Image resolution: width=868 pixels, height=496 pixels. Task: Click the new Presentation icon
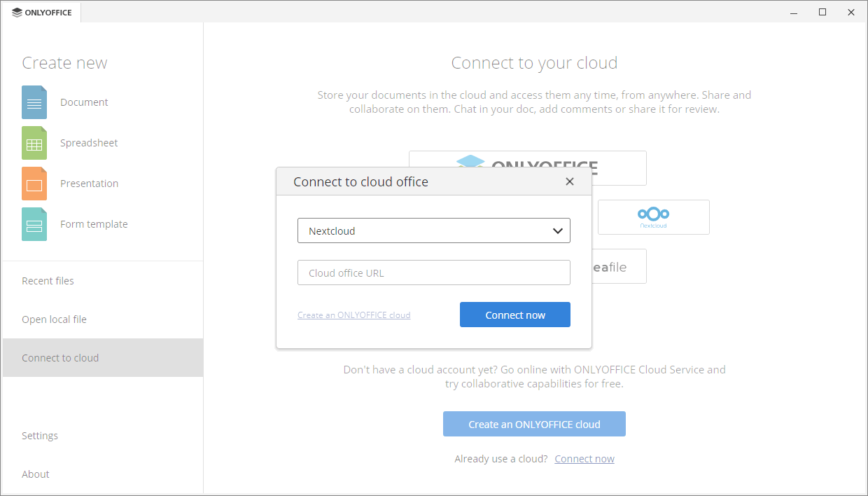[34, 184]
